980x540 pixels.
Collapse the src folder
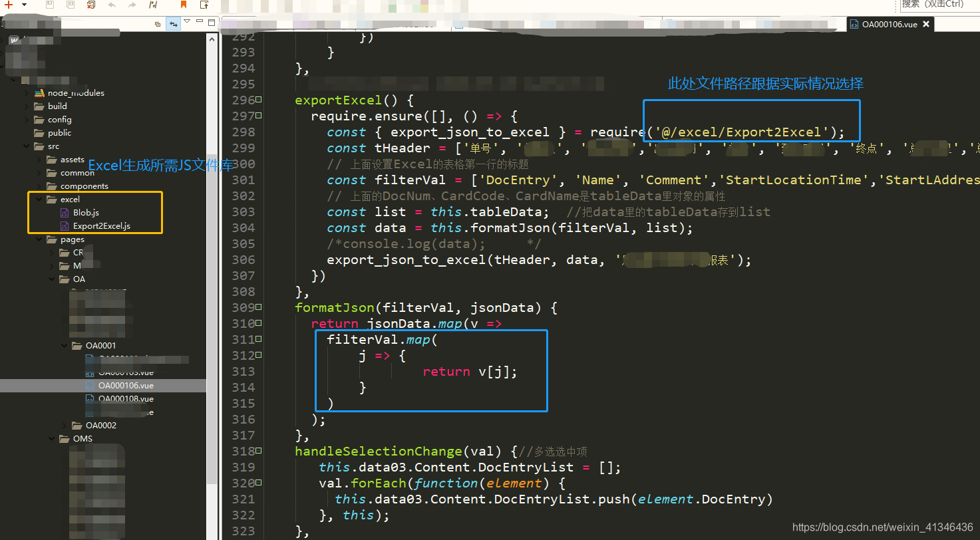27,146
